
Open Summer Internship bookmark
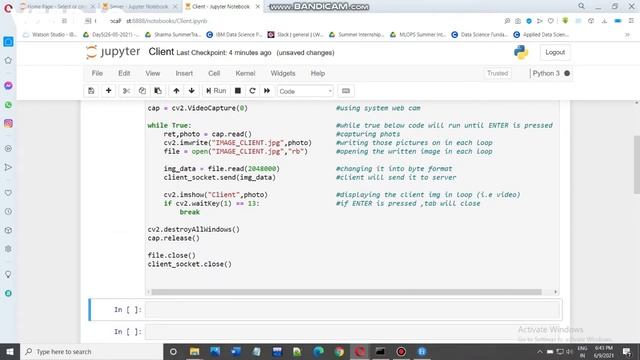[357, 35]
